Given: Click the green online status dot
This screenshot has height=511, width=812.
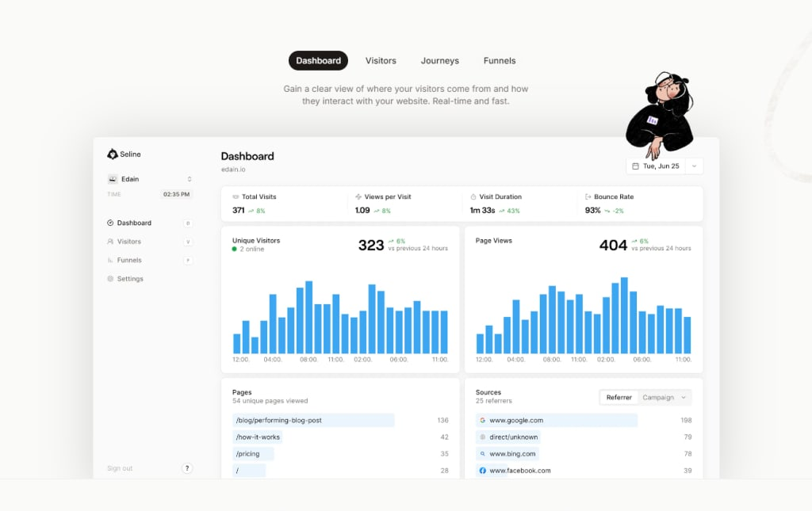Looking at the screenshot, I should click(235, 250).
